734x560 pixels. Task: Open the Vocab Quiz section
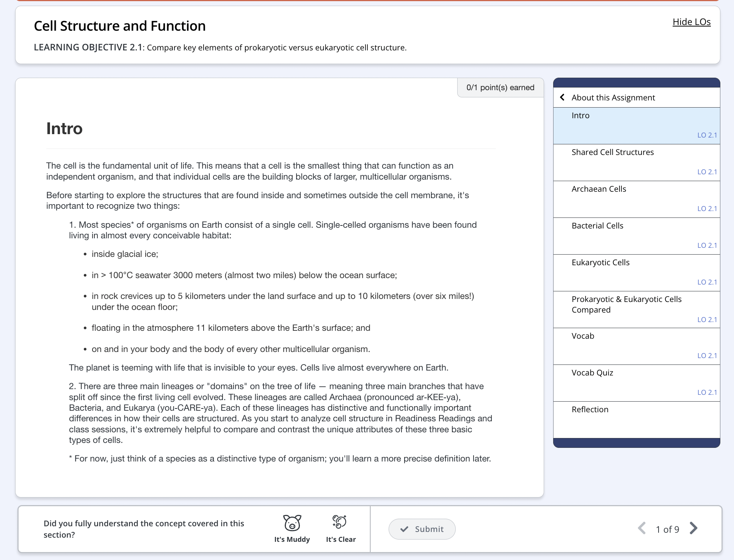click(x=592, y=373)
